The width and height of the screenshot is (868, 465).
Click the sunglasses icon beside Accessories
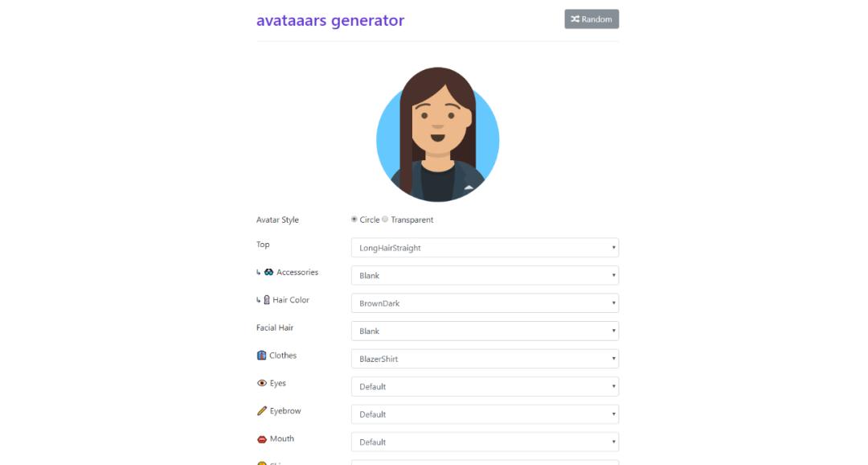pos(268,273)
